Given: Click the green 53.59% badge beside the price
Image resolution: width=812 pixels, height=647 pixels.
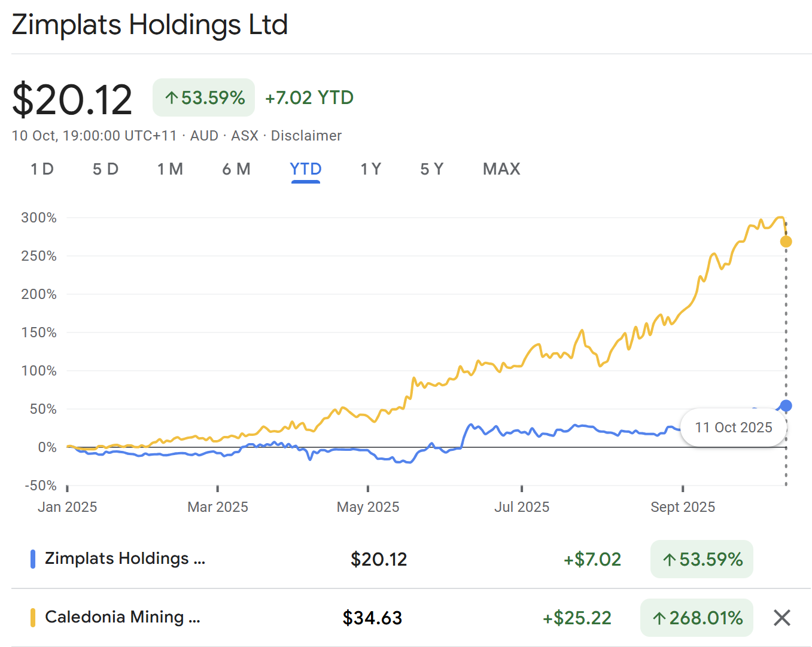Looking at the screenshot, I should click(x=204, y=97).
